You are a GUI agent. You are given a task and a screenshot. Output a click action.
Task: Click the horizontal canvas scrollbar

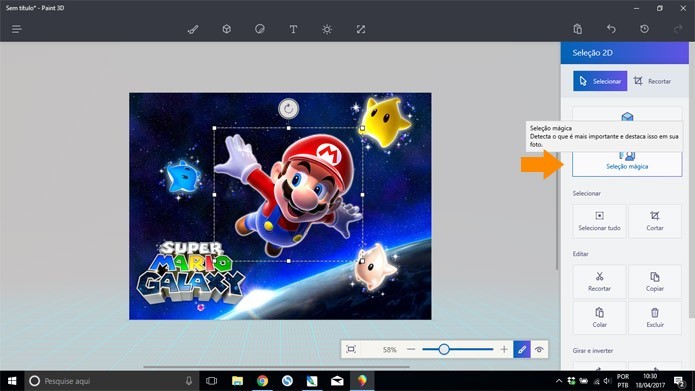pos(276,367)
